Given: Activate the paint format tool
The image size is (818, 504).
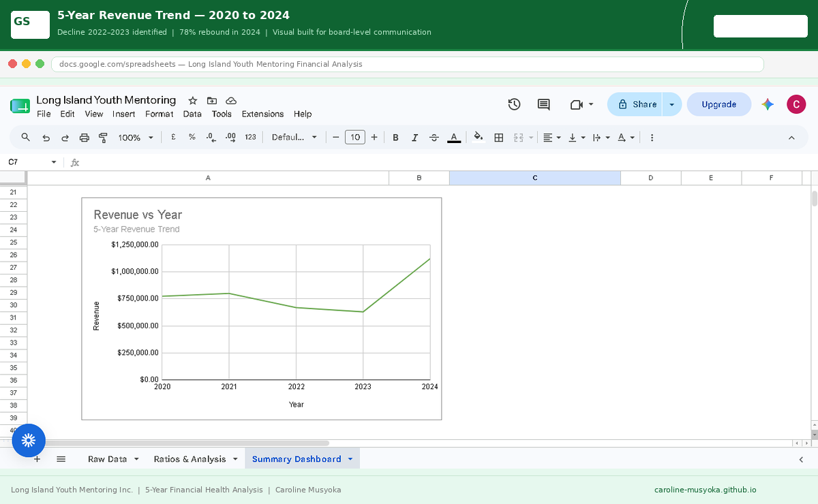Looking at the screenshot, I should (x=104, y=138).
